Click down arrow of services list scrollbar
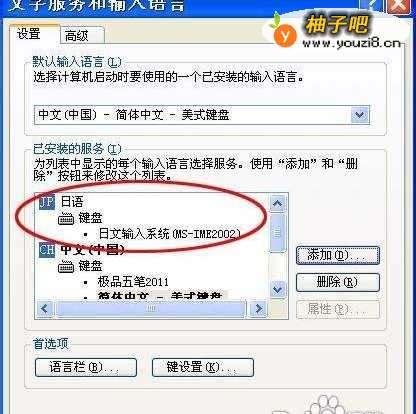 pyautogui.click(x=277, y=289)
